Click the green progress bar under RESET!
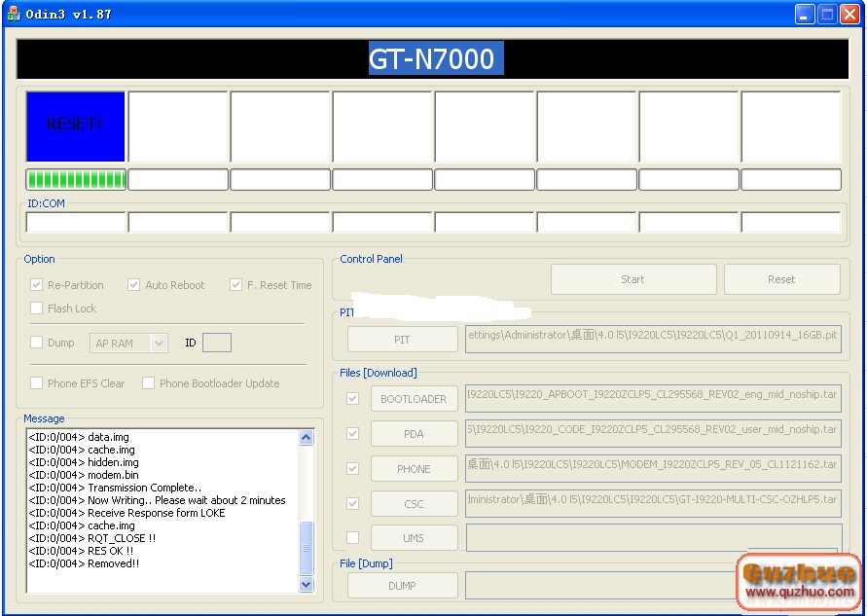Image resolution: width=867 pixels, height=616 pixels. pos(76,180)
